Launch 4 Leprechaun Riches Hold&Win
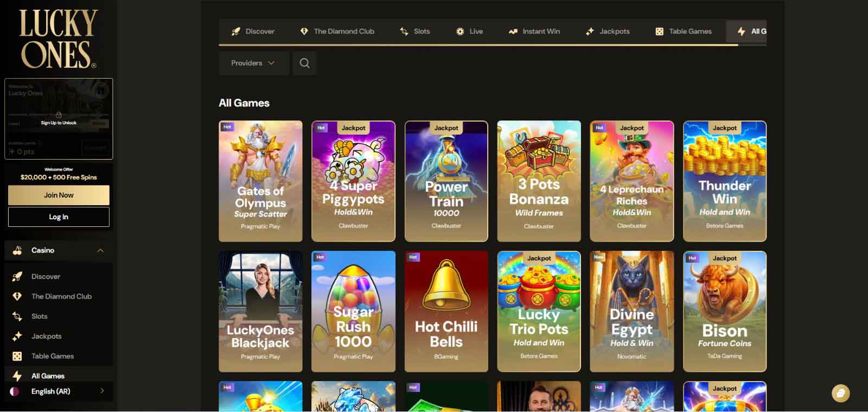 coord(631,181)
